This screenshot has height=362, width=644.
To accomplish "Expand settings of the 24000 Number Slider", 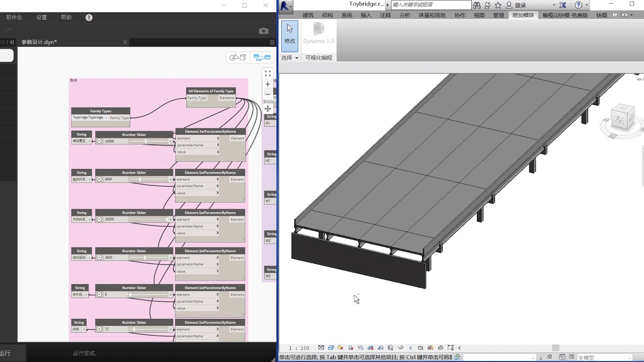I will click(x=99, y=141).
